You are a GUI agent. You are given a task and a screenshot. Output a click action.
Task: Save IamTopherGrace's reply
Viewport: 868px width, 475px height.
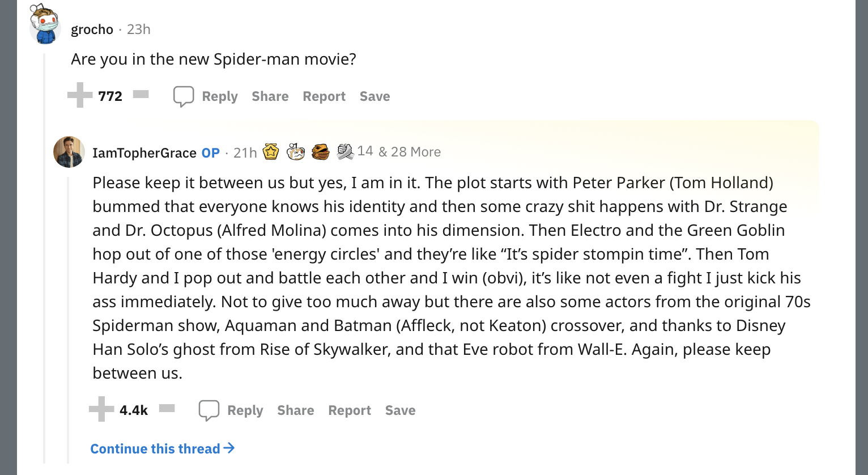pos(400,410)
